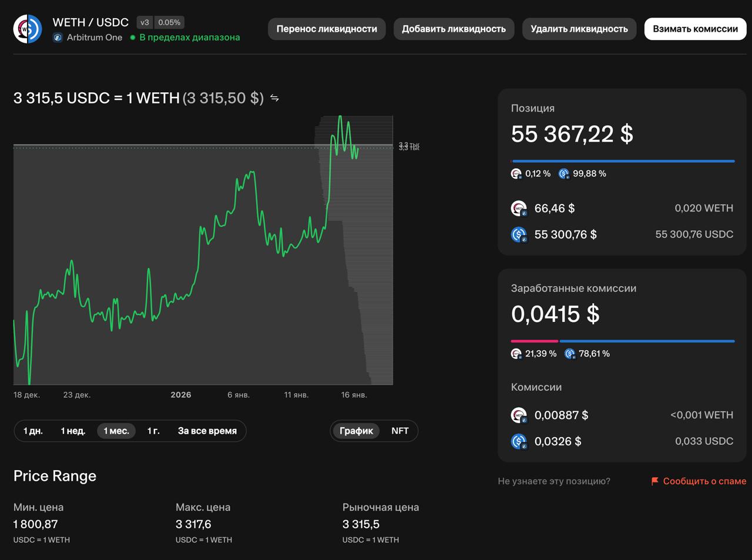Click the Arbitrum One network icon
The image size is (752, 560).
coord(58,38)
